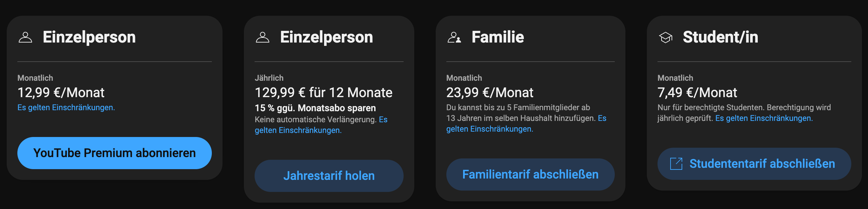Subscribe with YouTube Premium abonnieren button
Image resolution: width=868 pixels, height=209 pixels.
(x=115, y=153)
